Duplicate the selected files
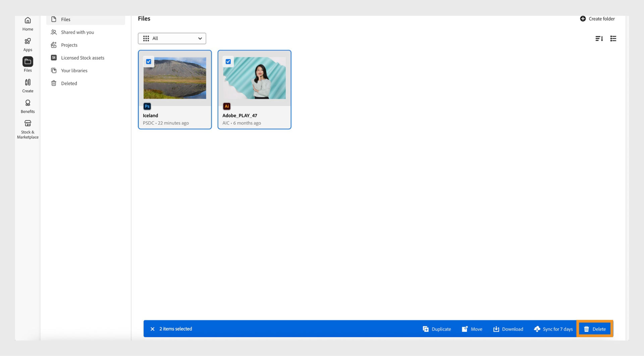The height and width of the screenshot is (356, 644). click(x=437, y=329)
